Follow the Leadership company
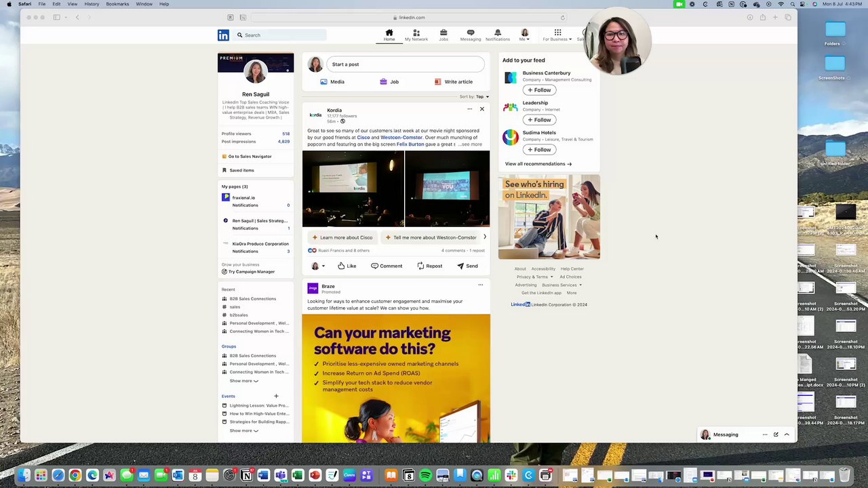868x488 pixels. click(539, 120)
